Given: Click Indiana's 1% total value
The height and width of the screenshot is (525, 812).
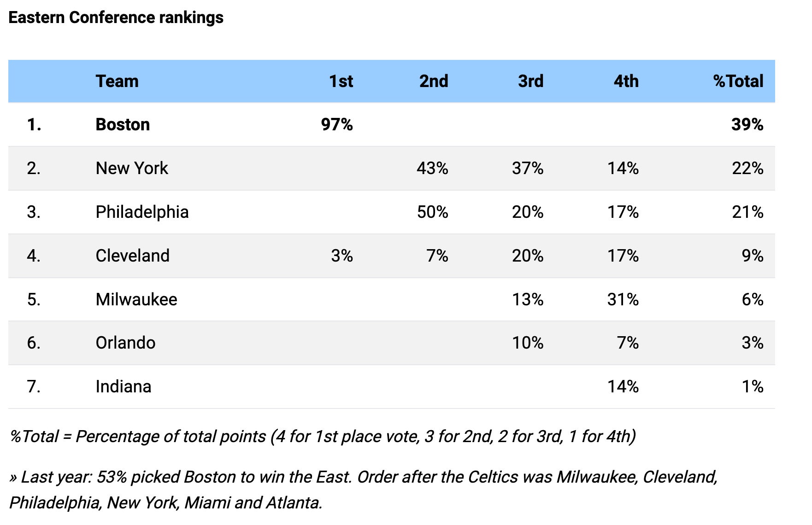Looking at the screenshot, I should click(x=752, y=386).
